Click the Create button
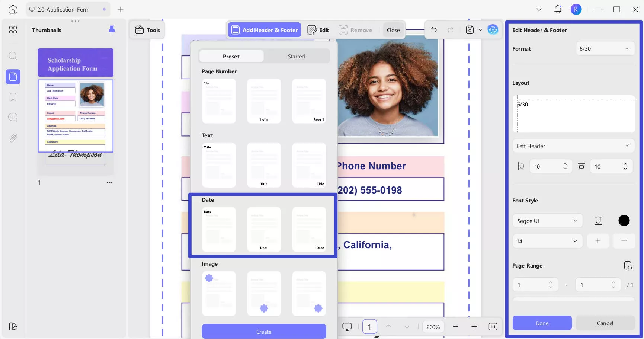This screenshot has width=644, height=339. pyautogui.click(x=264, y=332)
